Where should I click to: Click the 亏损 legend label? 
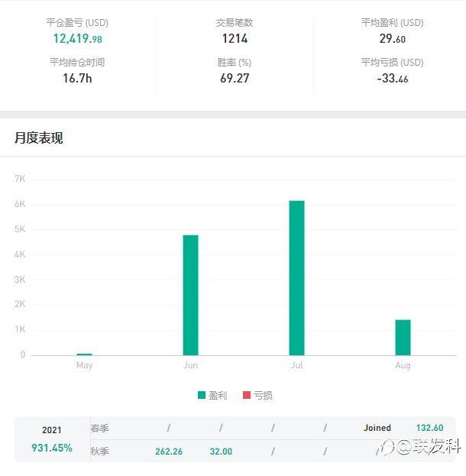click(x=264, y=395)
